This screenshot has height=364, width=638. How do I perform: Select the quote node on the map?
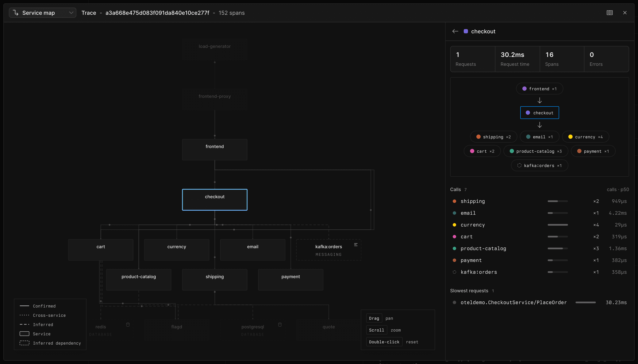(x=329, y=330)
